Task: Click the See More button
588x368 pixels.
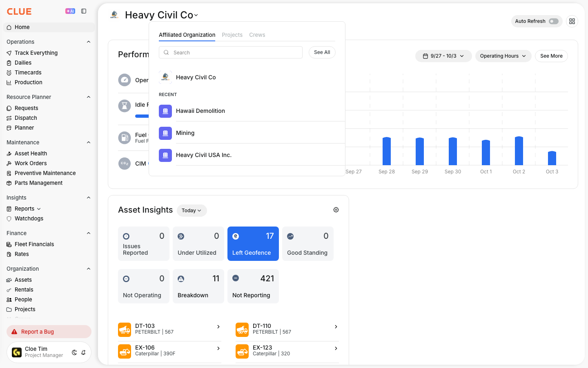Action: 551,56
